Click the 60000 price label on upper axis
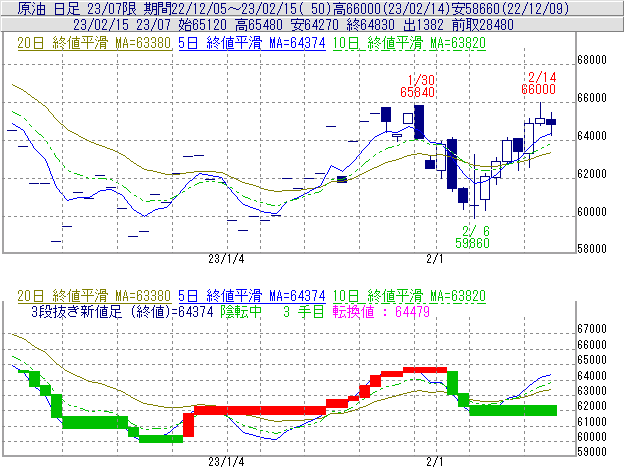 [x=592, y=212]
